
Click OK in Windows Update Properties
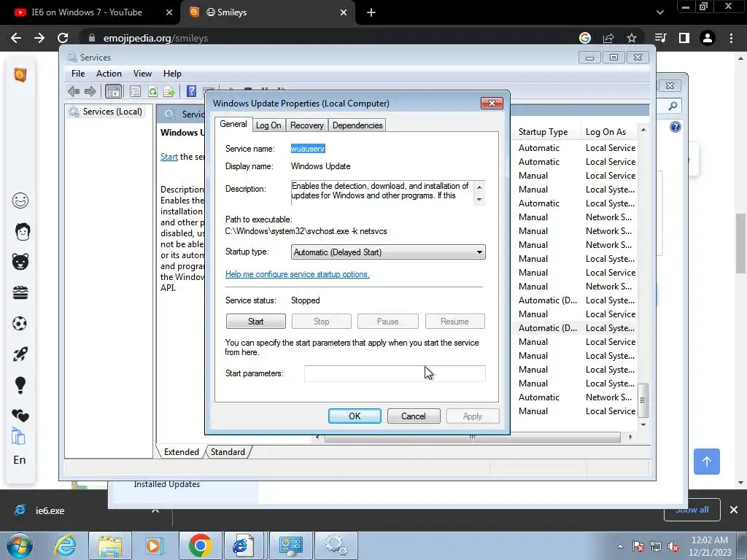point(355,416)
